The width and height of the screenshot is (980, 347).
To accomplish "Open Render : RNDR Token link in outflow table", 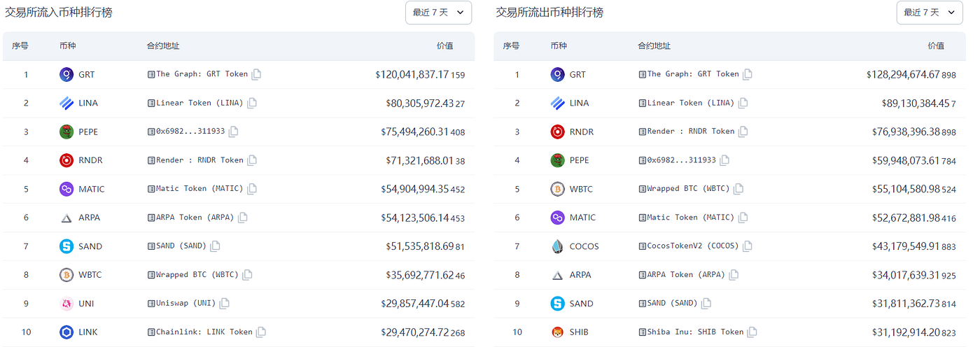I will [691, 132].
